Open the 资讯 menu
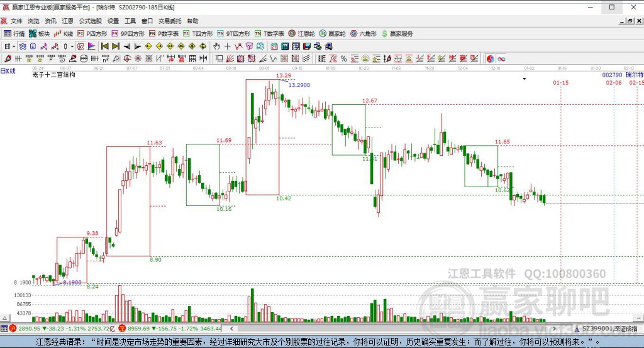 pos(50,21)
